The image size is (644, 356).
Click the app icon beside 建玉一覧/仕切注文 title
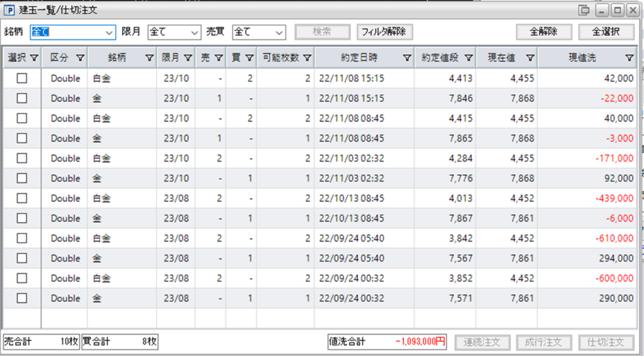[x=9, y=10]
